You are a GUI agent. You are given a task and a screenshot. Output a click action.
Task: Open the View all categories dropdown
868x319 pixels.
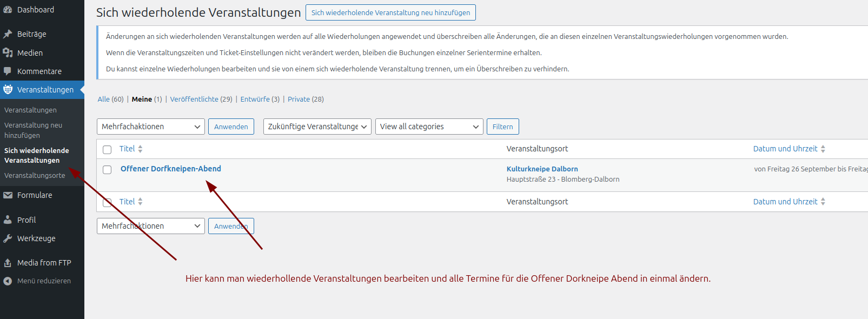(429, 127)
